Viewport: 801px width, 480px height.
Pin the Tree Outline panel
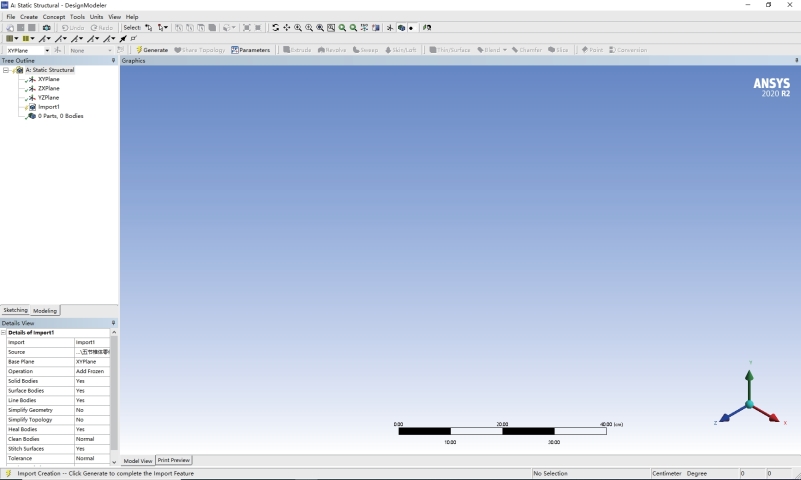tap(113, 60)
